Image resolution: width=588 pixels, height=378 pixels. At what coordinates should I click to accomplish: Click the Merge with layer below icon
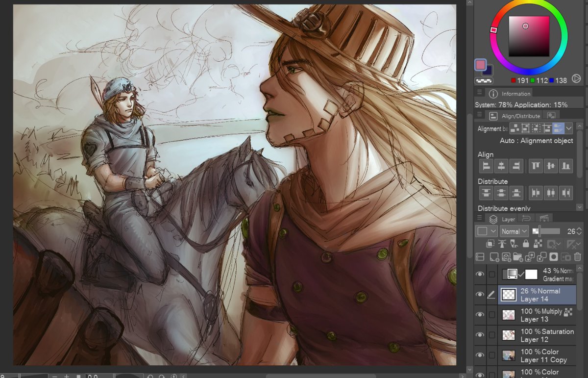tap(542, 257)
